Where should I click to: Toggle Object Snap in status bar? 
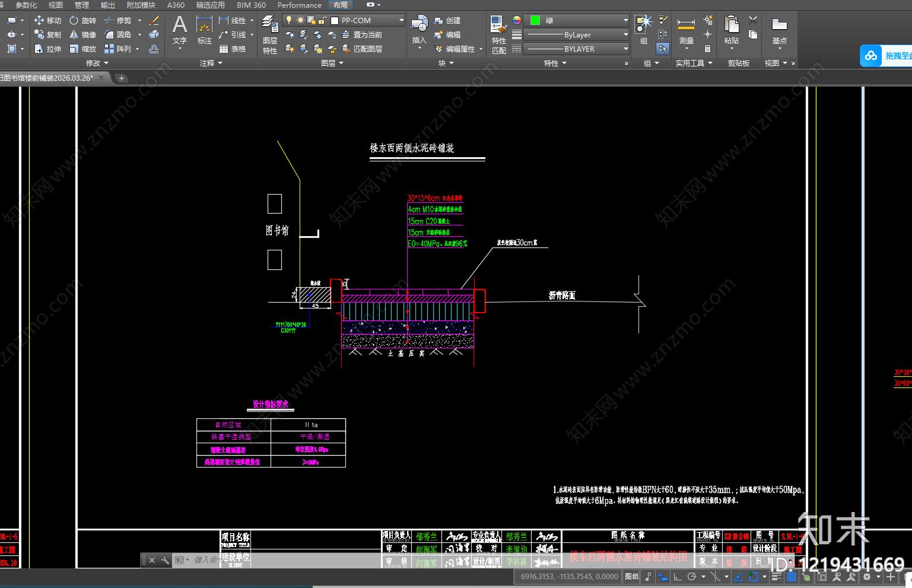pyautogui.click(x=754, y=577)
